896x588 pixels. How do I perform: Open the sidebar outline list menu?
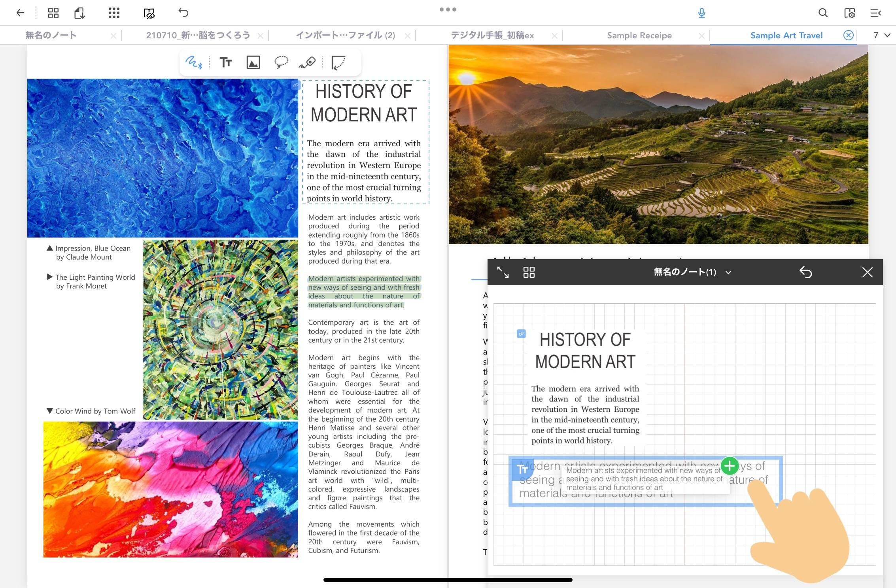(875, 13)
